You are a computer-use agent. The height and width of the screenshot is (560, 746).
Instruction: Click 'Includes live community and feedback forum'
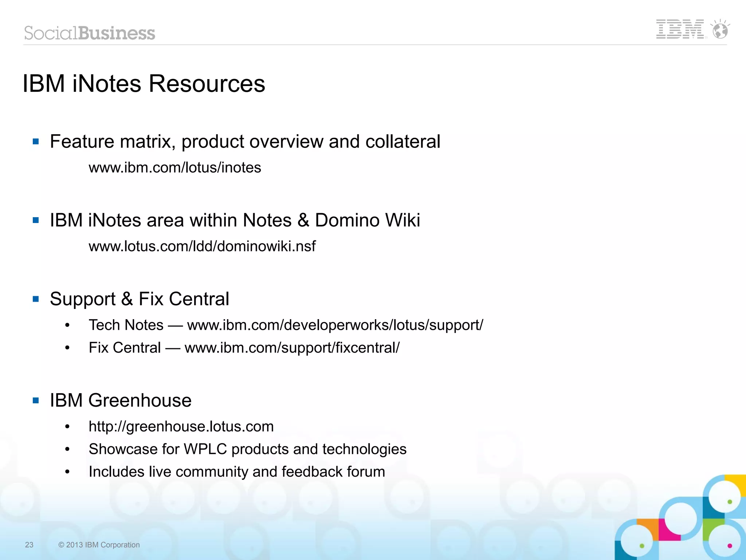pyautogui.click(x=237, y=471)
